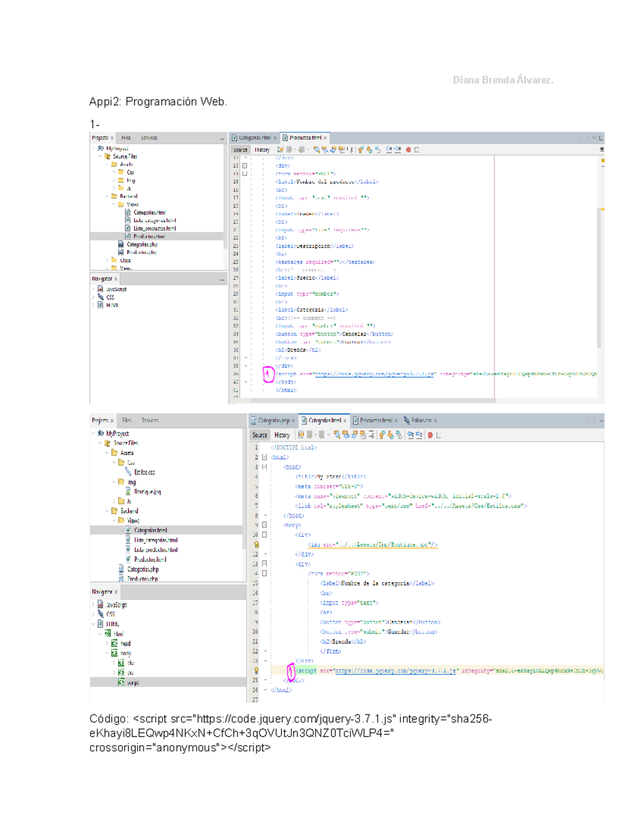Click Source view button in the first screenshot
The height and width of the screenshot is (834, 644).
pyautogui.click(x=240, y=150)
